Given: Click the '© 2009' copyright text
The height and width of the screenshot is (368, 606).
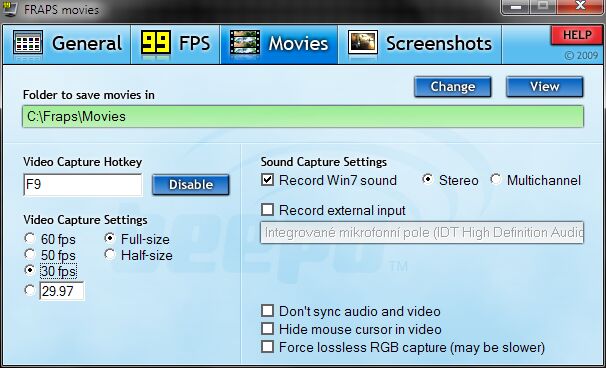Looking at the screenshot, I should click(581, 56).
